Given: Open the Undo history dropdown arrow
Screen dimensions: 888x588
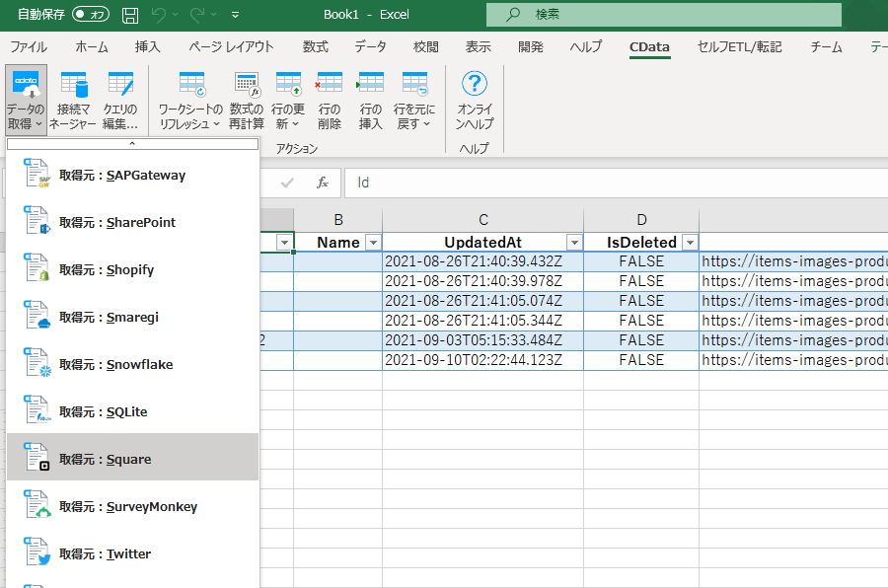Looking at the screenshot, I should (x=175, y=15).
